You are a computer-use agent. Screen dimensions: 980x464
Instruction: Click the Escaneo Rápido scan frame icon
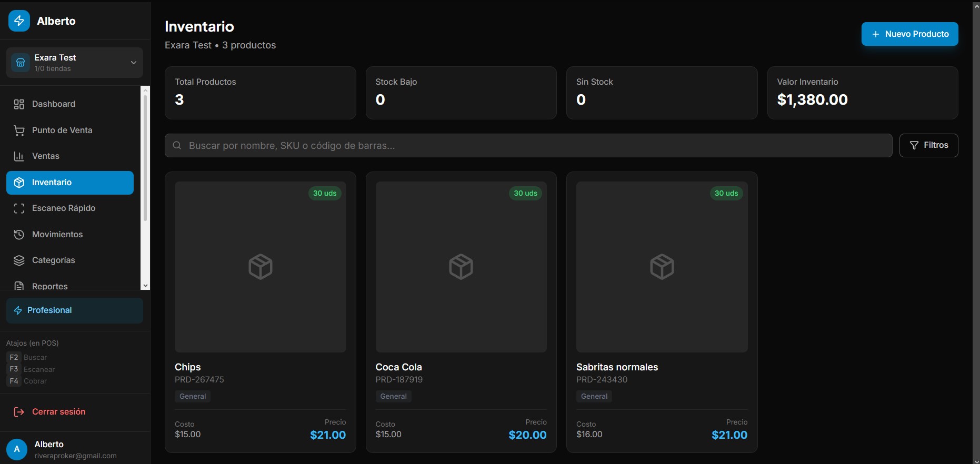pos(19,208)
